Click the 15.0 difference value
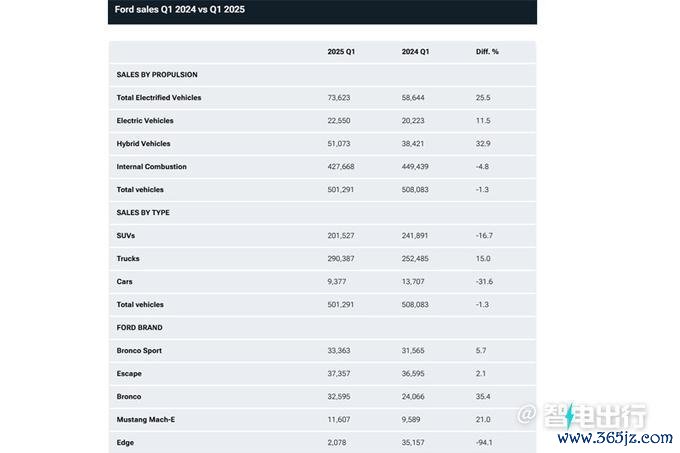680x453 pixels. (483, 258)
